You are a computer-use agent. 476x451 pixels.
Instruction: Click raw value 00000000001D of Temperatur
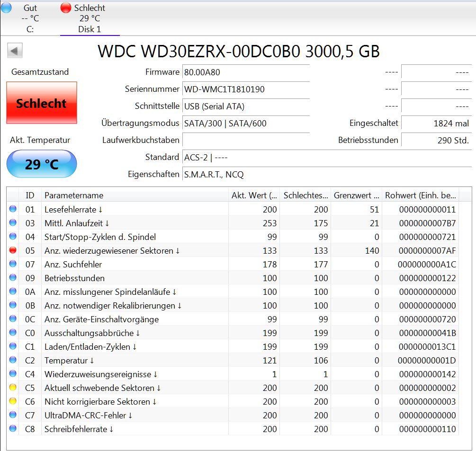point(427,360)
